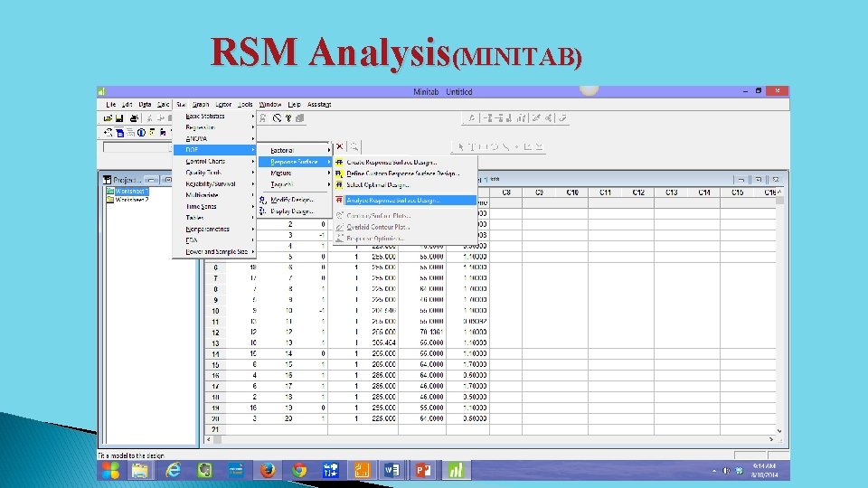Expand Multivariate submenu
Viewport: 868px width, 488px height.
[x=214, y=195]
